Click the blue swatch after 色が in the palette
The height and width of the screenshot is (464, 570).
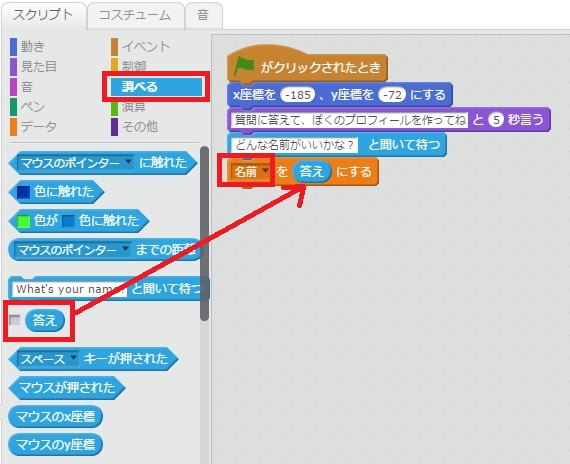[68, 221]
